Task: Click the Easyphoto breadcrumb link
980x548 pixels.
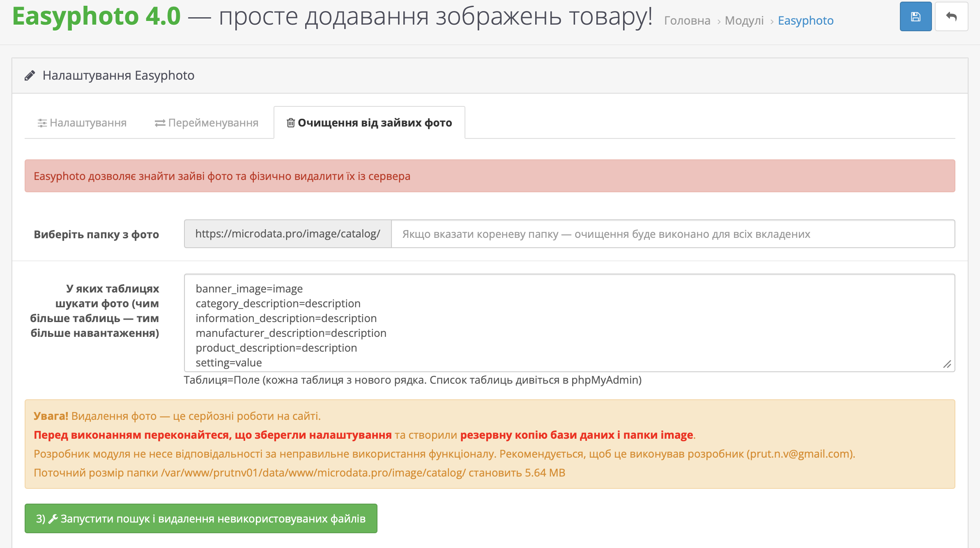Action: point(805,21)
